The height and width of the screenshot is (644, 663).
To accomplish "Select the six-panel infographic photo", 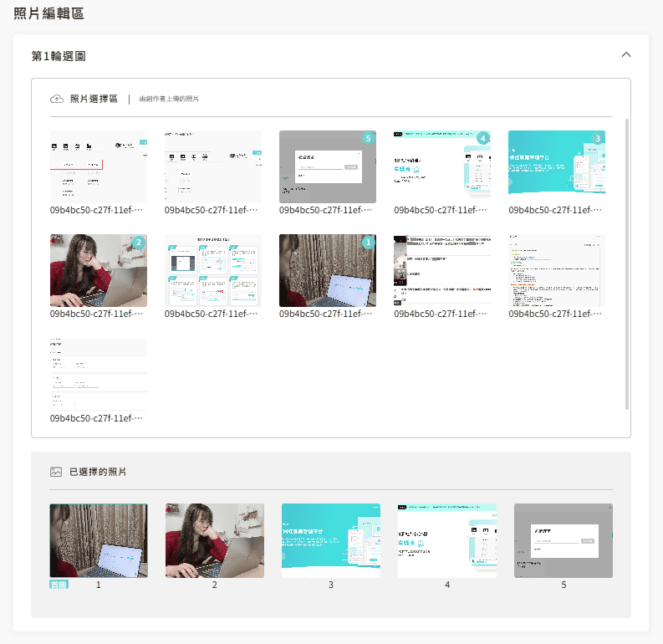I will (212, 270).
